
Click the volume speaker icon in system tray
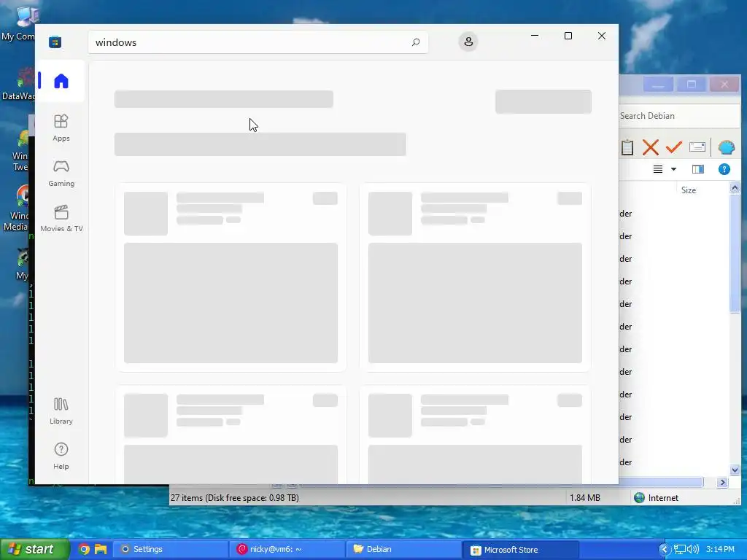(x=693, y=549)
